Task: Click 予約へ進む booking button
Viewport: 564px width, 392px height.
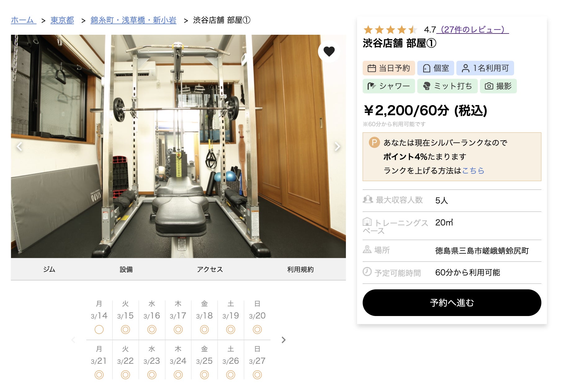Action: pyautogui.click(x=452, y=303)
